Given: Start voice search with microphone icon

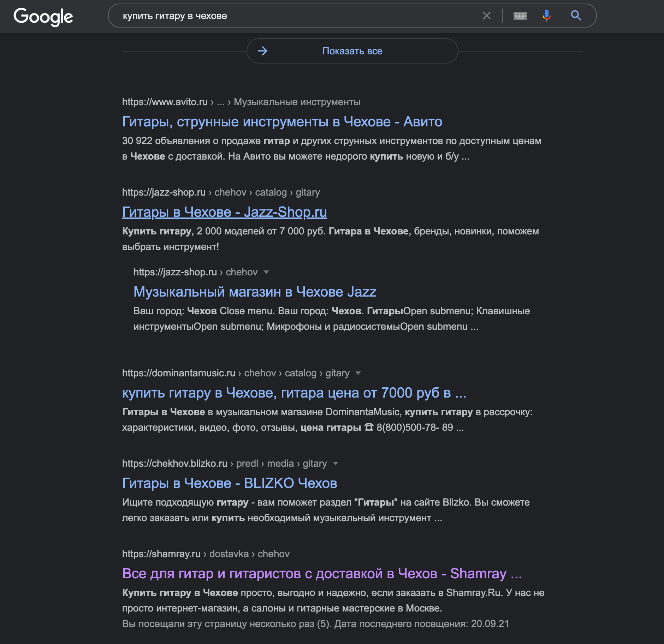Looking at the screenshot, I should click(546, 16).
